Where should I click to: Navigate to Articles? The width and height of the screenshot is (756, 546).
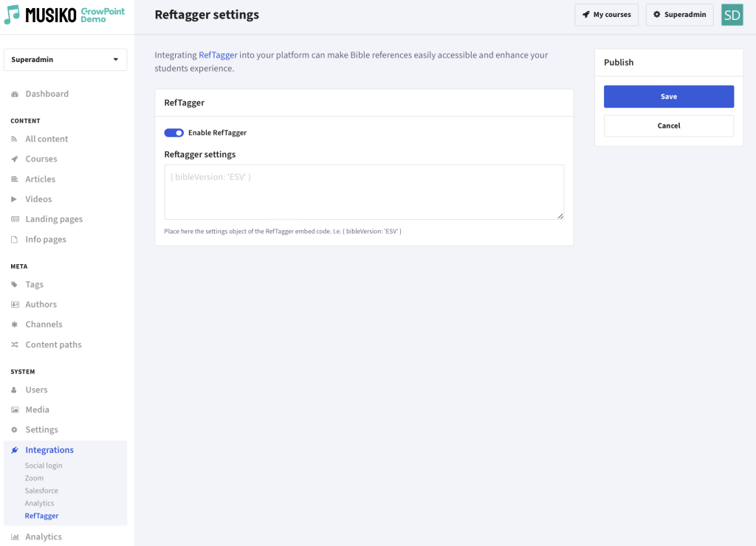[x=40, y=179]
